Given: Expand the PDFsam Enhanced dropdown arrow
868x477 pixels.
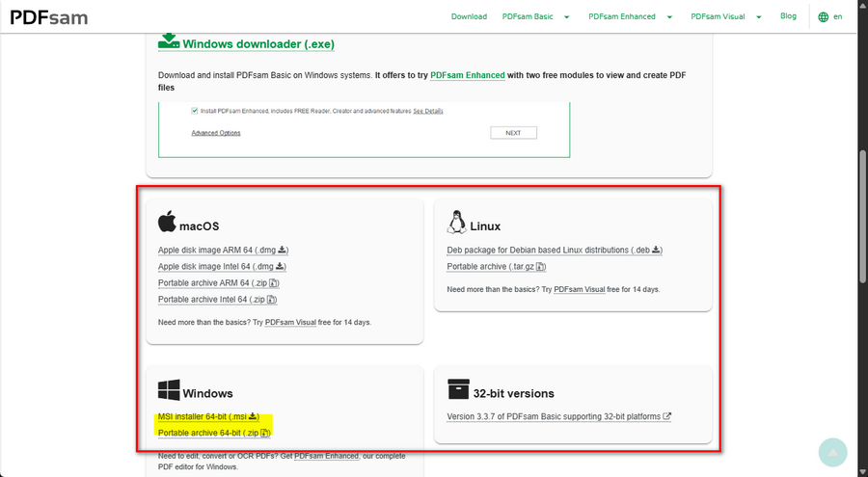Looking at the screenshot, I should click(669, 17).
